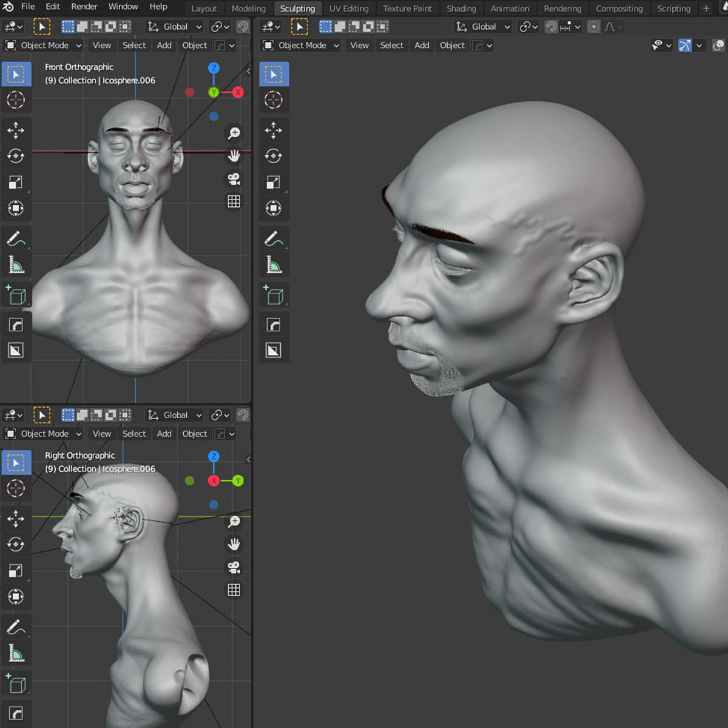Select the Rotate tool in main viewport
Image resolution: width=728 pixels, height=728 pixels.
click(x=274, y=156)
